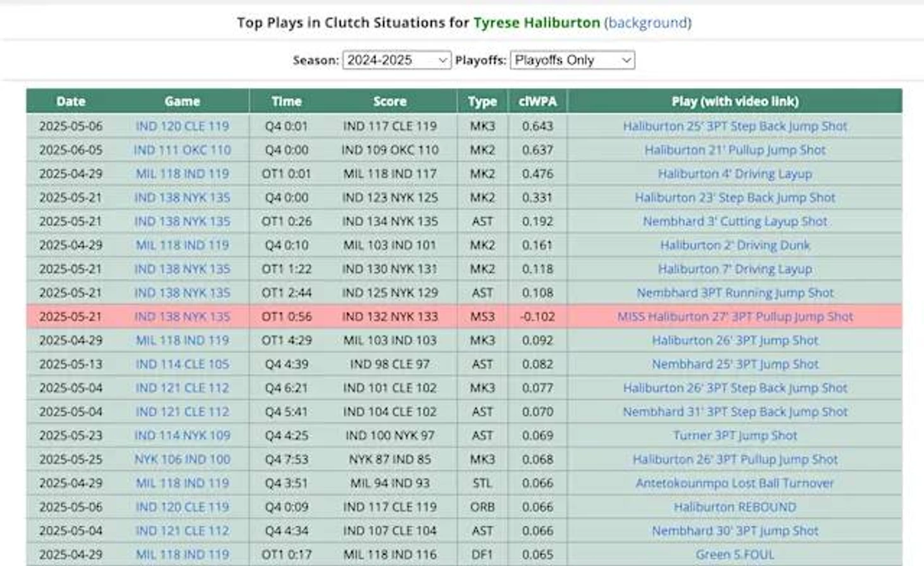Viewport: 924px width, 566px height.
Task: Open the IND 120 CLE 119 game in first row
Action: point(182,126)
